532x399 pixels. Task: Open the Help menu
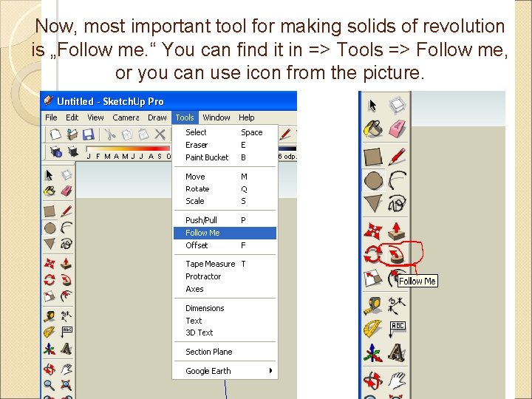[x=247, y=117]
